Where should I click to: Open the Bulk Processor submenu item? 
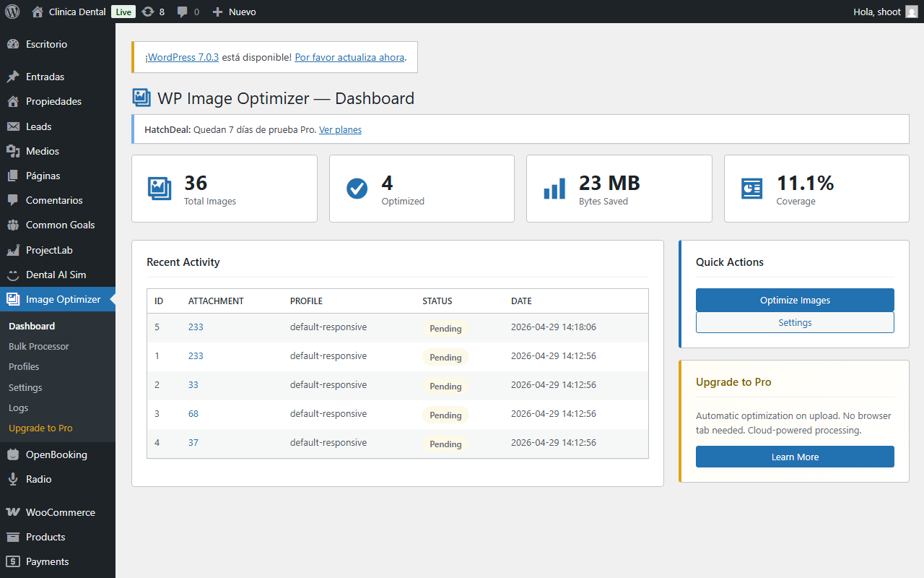39,346
